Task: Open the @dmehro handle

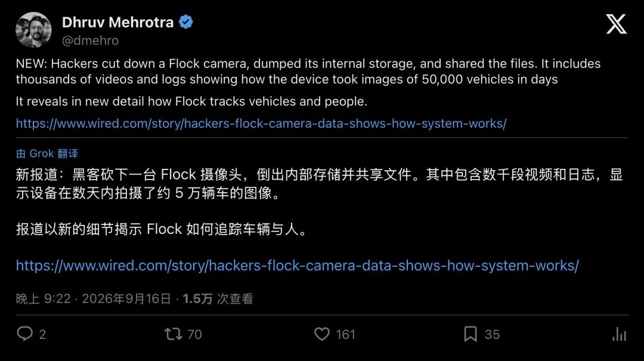Action: pyautogui.click(x=91, y=41)
